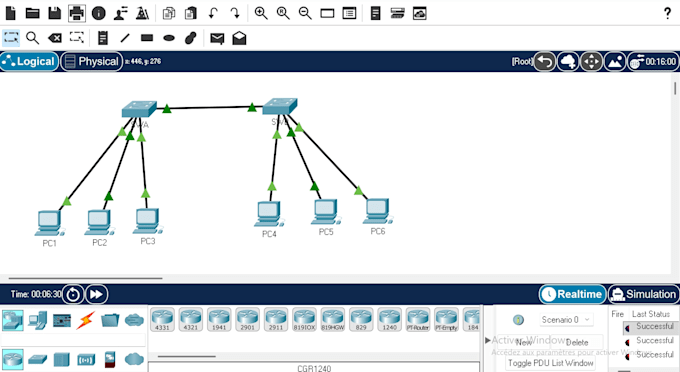Create a new file via toolbar icon
The width and height of the screenshot is (680, 372).
[x=10, y=13]
